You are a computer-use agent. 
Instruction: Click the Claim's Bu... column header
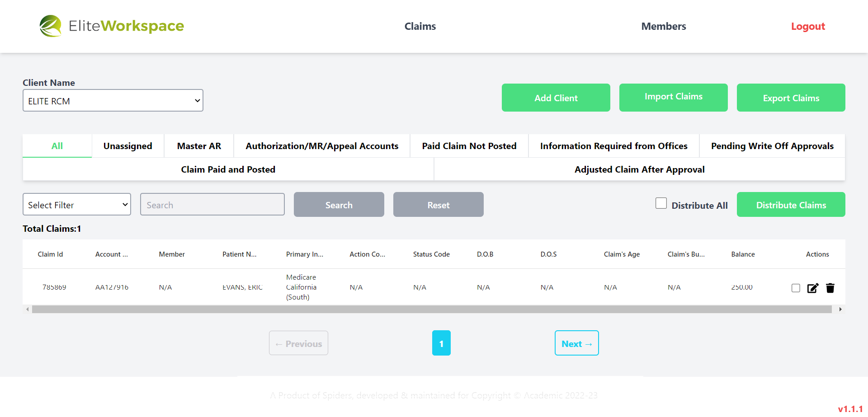pos(686,254)
